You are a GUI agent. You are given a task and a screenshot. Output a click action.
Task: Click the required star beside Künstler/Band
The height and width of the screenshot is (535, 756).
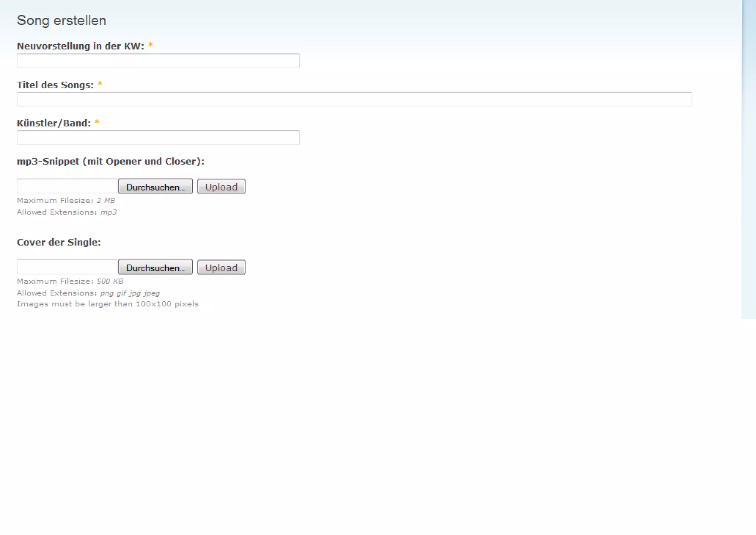tap(97, 122)
